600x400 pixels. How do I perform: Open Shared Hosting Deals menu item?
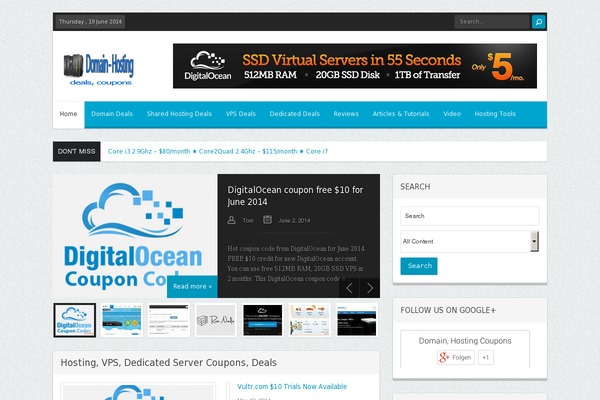point(179,114)
